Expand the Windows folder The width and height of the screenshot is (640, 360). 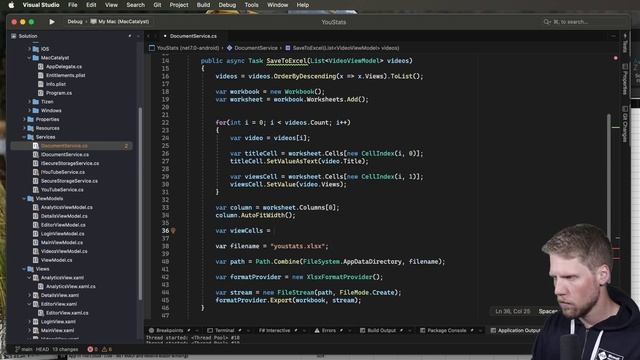tap(29, 111)
